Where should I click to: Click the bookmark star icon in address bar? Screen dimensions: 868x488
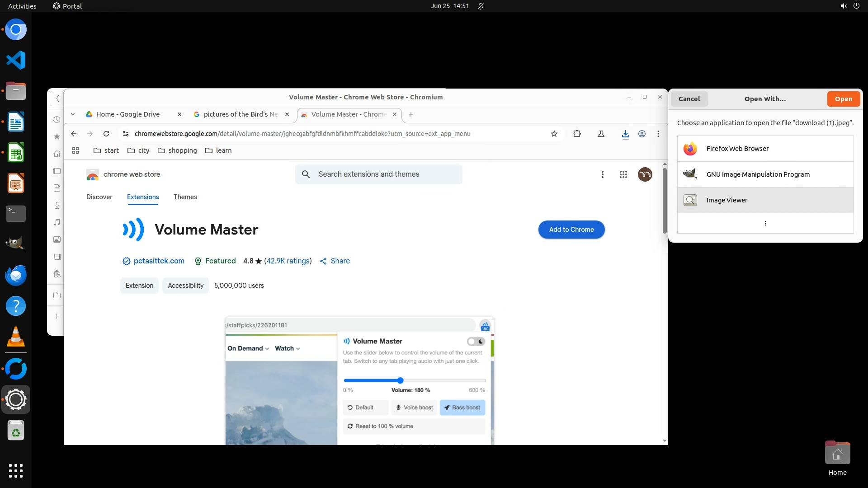click(554, 134)
